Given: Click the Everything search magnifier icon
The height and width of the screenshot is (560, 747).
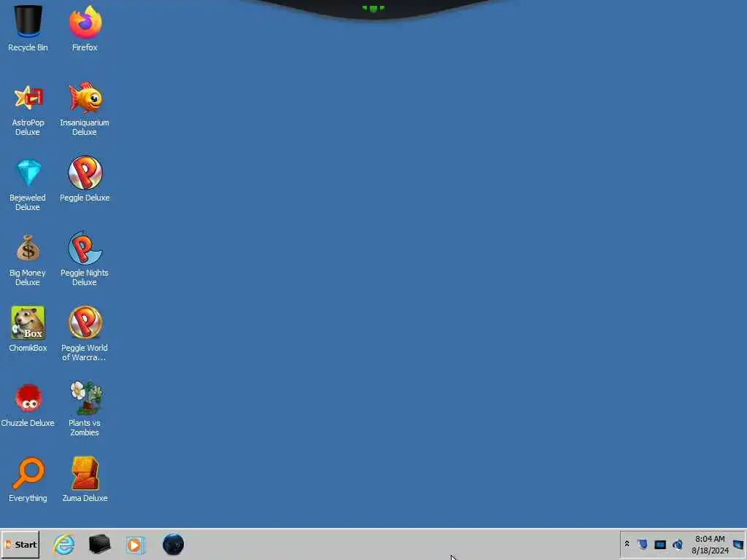Looking at the screenshot, I should 28,472.
